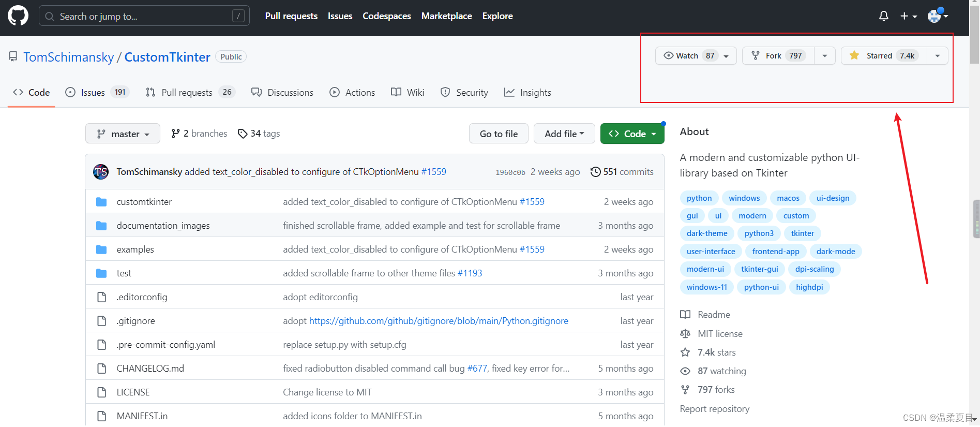Click the history clock icon near 551 commits

coord(596,172)
